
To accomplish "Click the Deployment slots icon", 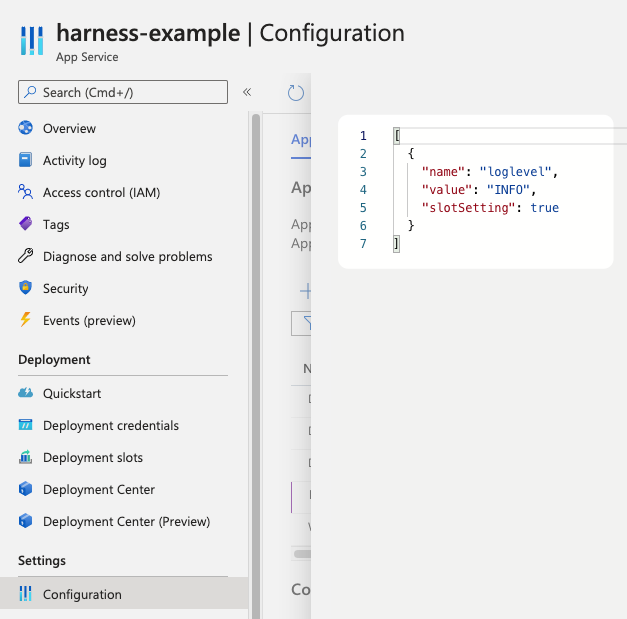I will pyautogui.click(x=26, y=457).
